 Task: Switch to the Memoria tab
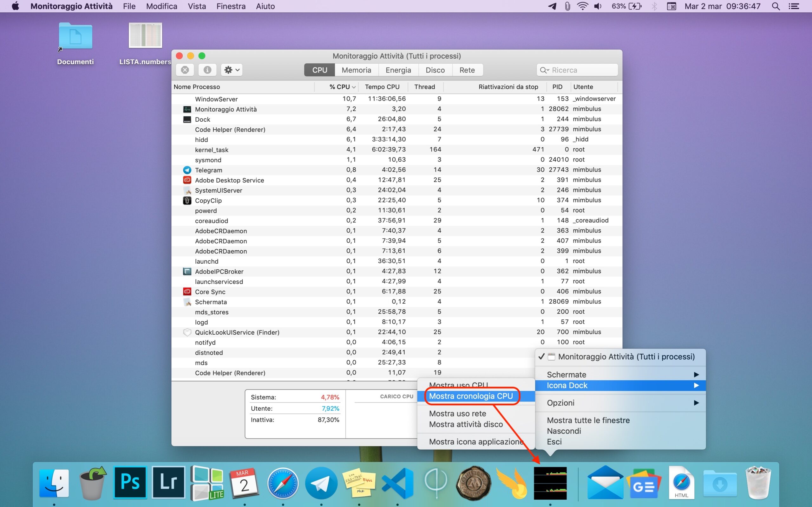click(x=356, y=70)
